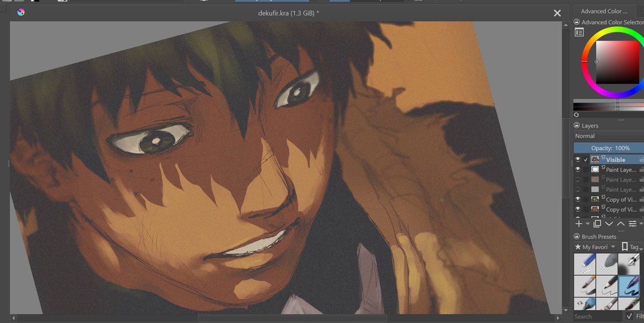Select the silver airbrush pen preset

click(x=629, y=263)
